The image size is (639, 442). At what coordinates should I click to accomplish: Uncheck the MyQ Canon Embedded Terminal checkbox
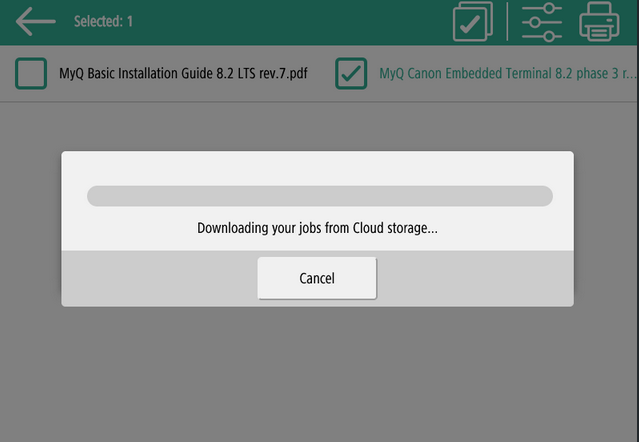351,73
